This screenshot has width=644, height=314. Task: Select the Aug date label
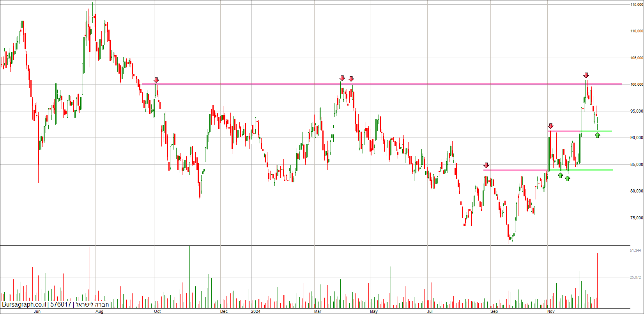pos(99,312)
